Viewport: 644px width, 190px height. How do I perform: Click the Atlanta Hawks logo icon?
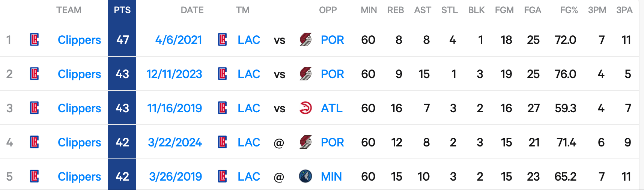(305, 108)
